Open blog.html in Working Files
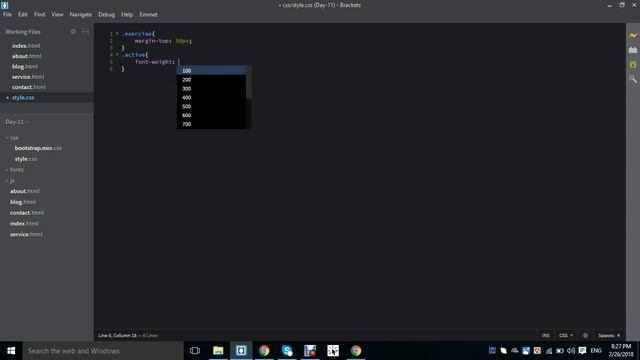This screenshot has width=640, height=360. [x=24, y=67]
